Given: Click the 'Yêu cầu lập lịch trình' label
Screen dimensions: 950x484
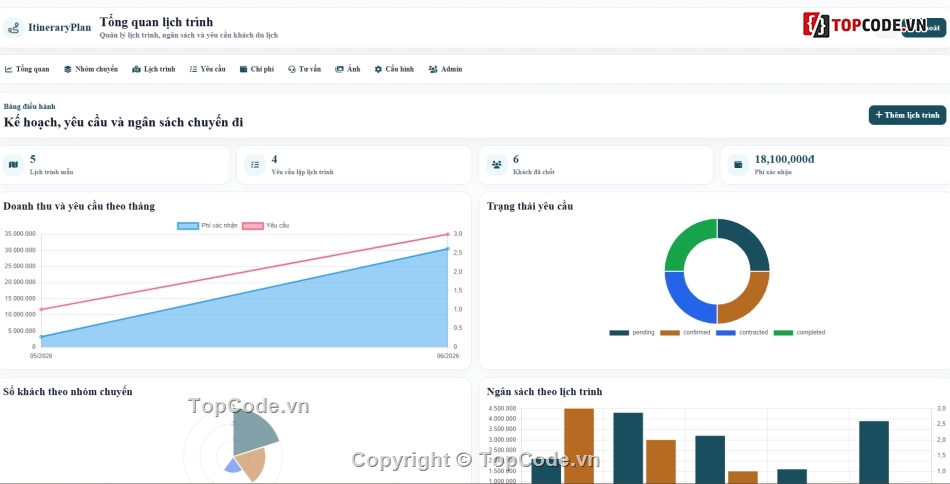Looking at the screenshot, I should [x=302, y=172].
